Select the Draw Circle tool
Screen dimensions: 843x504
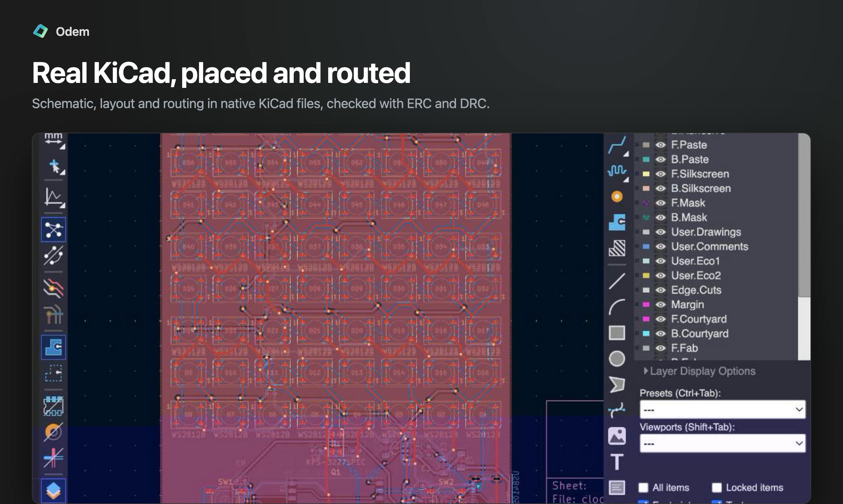(617, 359)
